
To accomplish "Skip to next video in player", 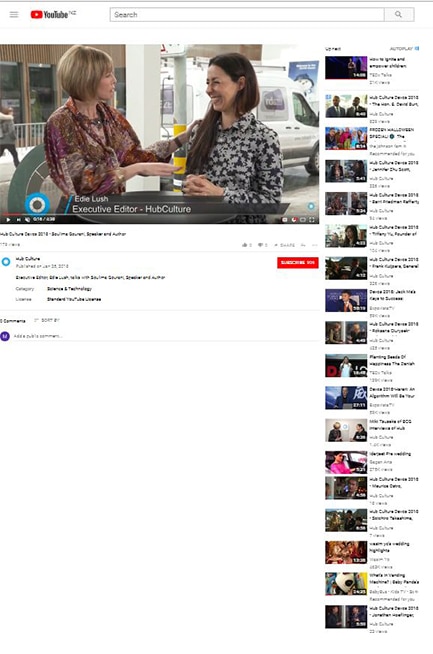I will [x=18, y=219].
